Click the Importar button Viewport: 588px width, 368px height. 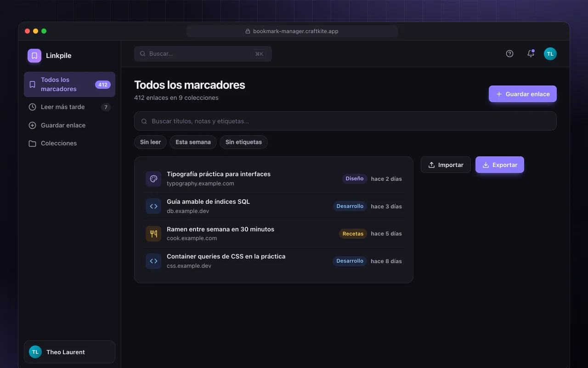click(x=446, y=165)
